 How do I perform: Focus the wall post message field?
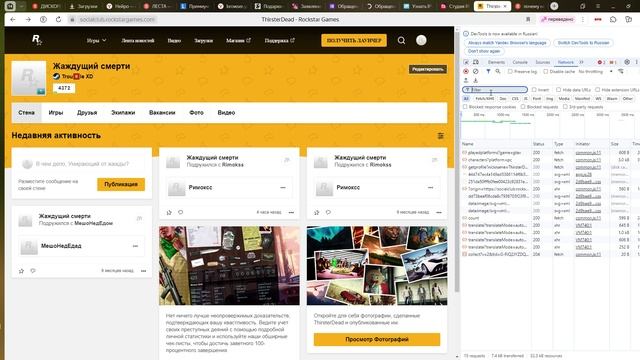pos(82,164)
